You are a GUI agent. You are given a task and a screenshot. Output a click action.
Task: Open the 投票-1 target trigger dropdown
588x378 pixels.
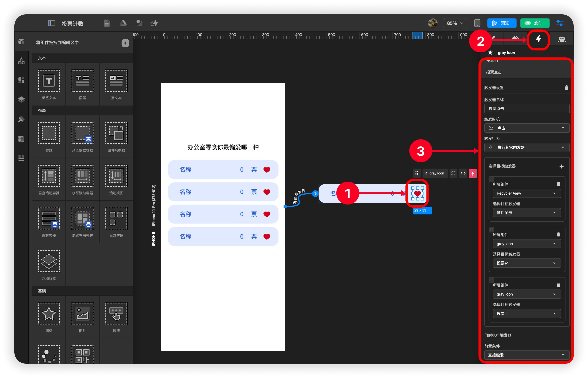click(x=527, y=313)
